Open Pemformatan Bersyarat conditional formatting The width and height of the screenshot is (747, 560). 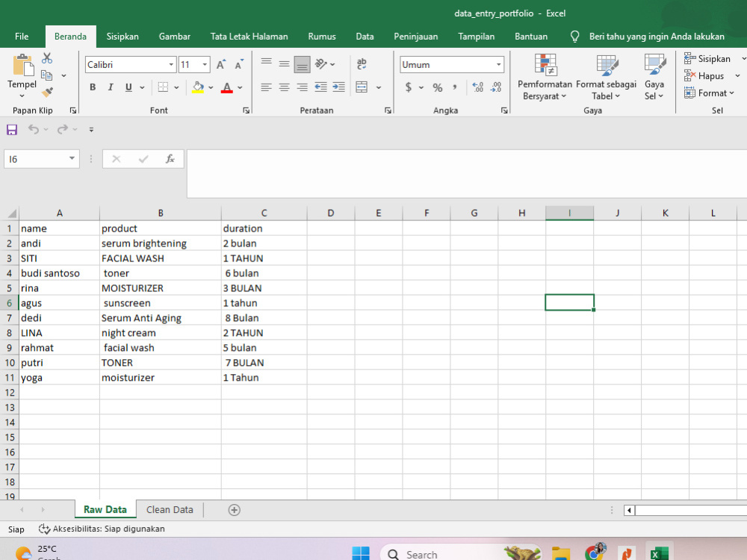tap(545, 77)
